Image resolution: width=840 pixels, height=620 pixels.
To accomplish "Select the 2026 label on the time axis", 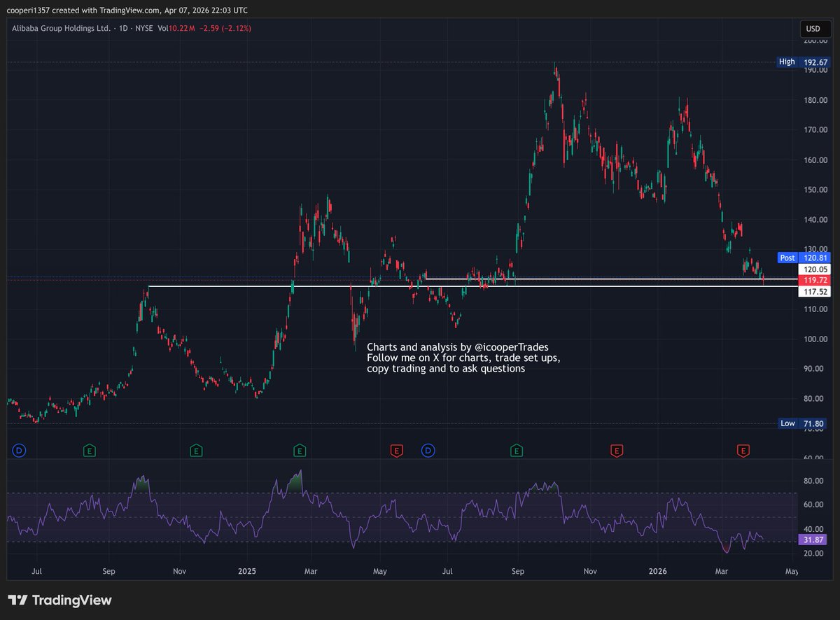I will [x=657, y=571].
